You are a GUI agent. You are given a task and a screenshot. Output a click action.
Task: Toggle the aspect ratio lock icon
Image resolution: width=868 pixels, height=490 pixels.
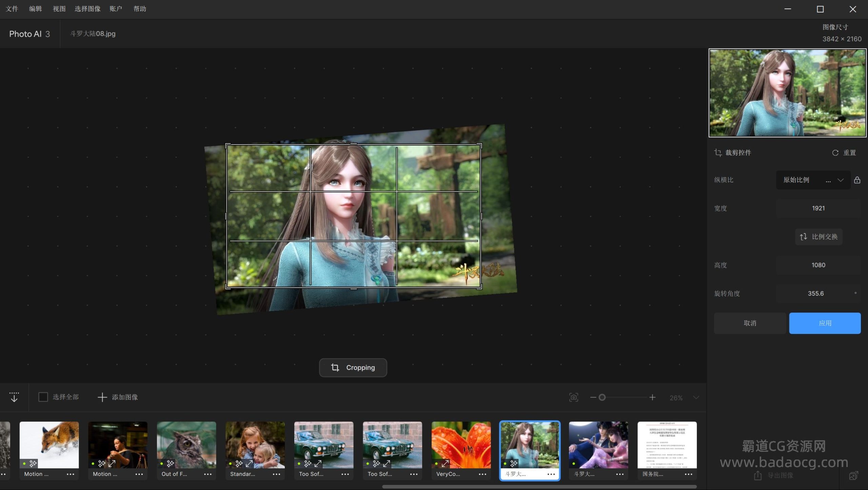coord(857,180)
